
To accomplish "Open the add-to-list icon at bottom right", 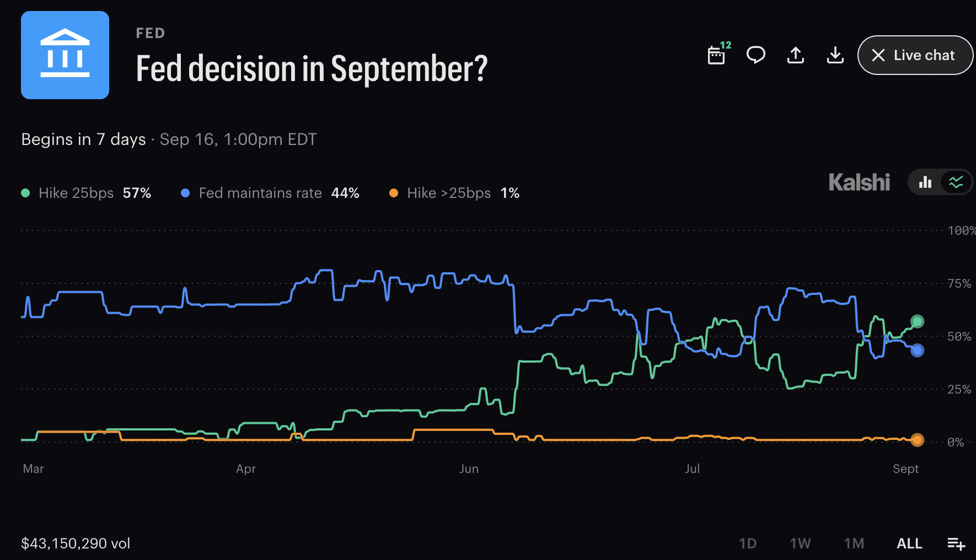I will coord(956,544).
